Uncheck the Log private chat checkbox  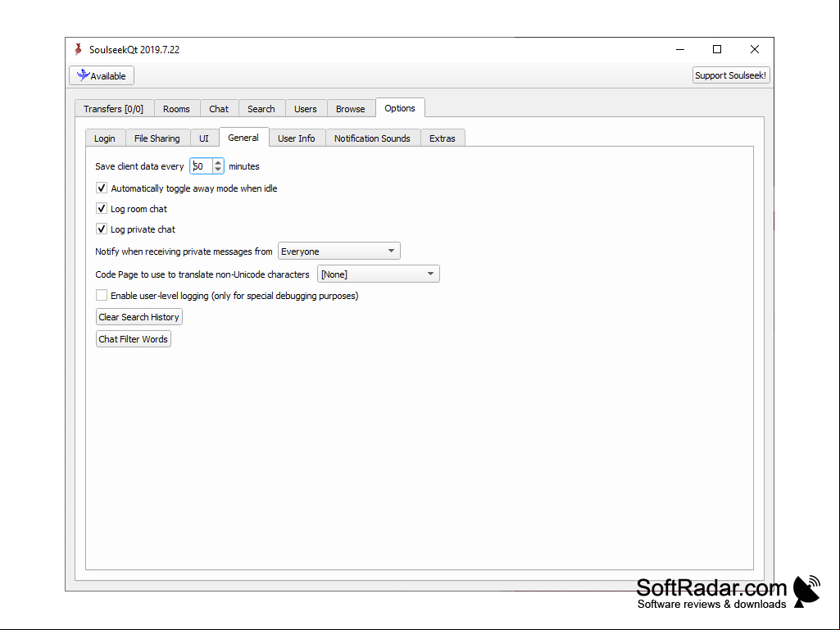pyautogui.click(x=102, y=229)
